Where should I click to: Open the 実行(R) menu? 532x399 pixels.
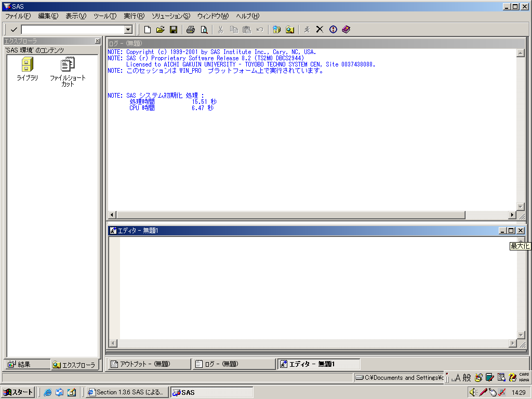[134, 16]
